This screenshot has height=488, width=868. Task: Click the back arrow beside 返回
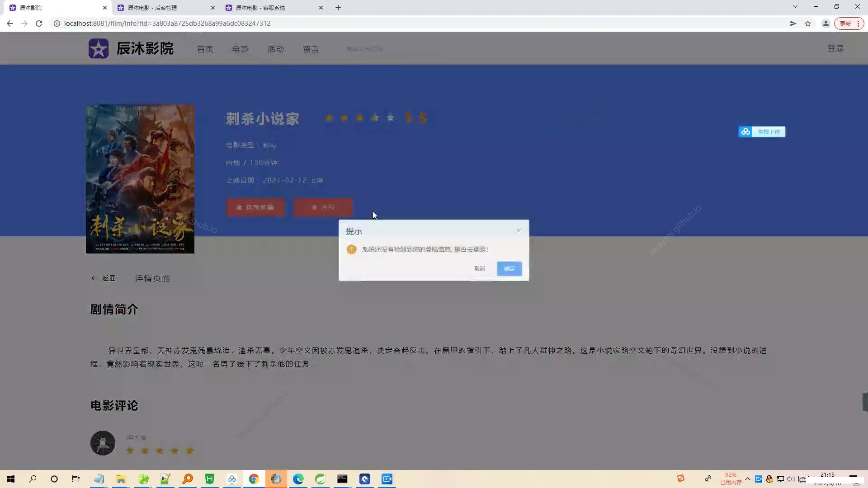[94, 278]
